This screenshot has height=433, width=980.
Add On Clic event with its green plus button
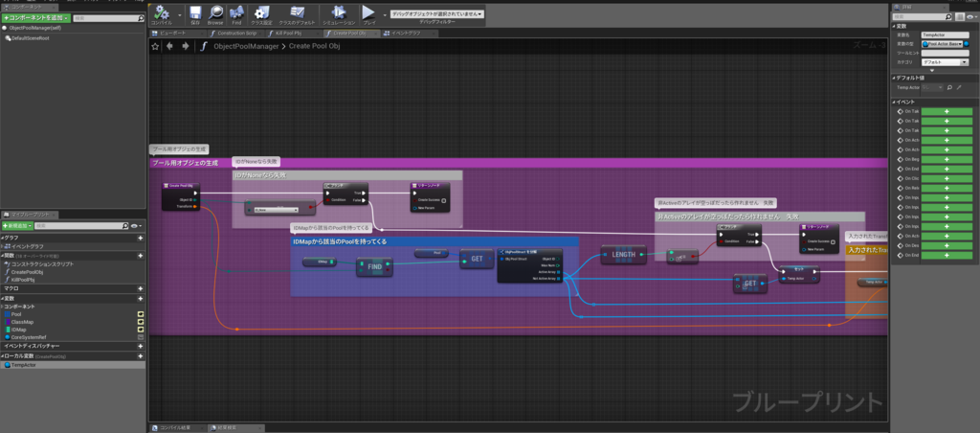point(947,178)
